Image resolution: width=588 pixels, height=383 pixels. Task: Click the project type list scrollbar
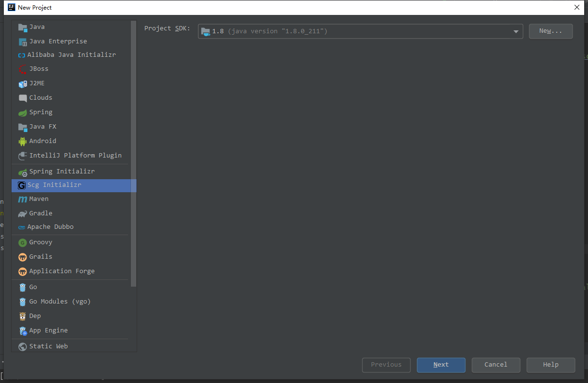[134, 154]
